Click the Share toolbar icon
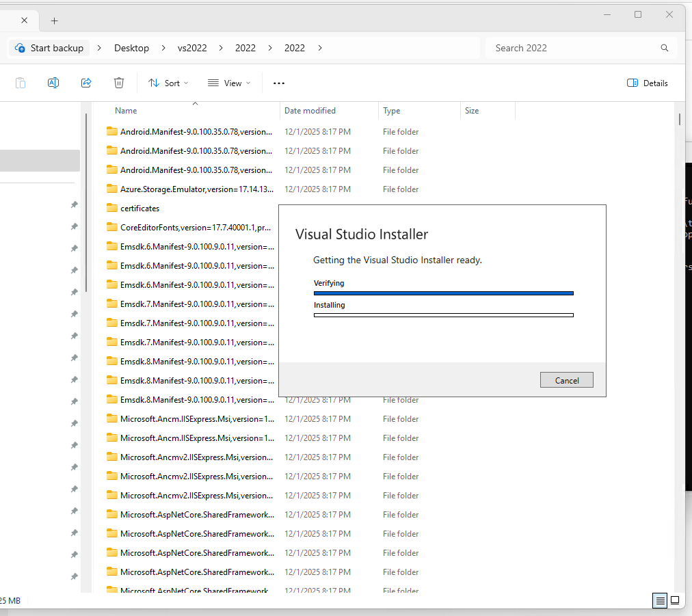Image resolution: width=692 pixels, height=616 pixels. point(86,83)
